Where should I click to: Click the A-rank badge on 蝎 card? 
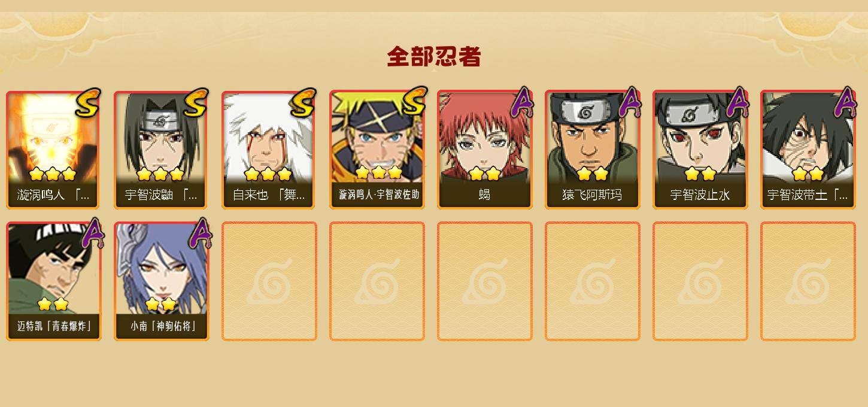point(522,102)
